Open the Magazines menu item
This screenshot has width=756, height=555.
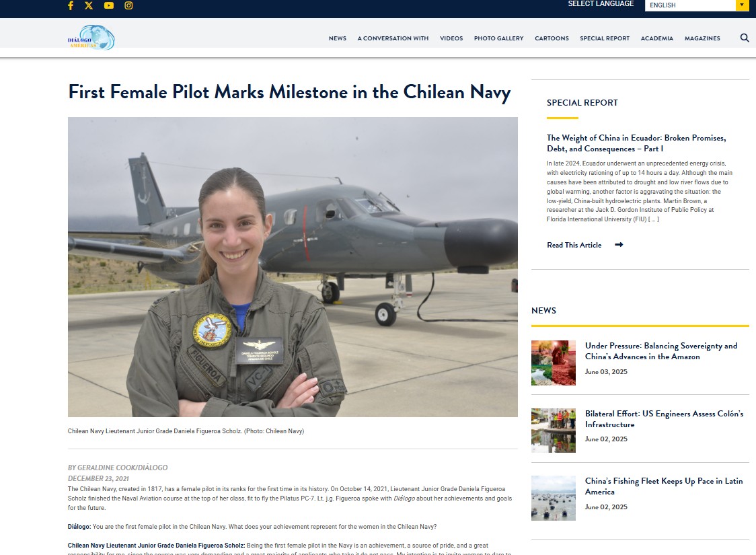pos(702,38)
